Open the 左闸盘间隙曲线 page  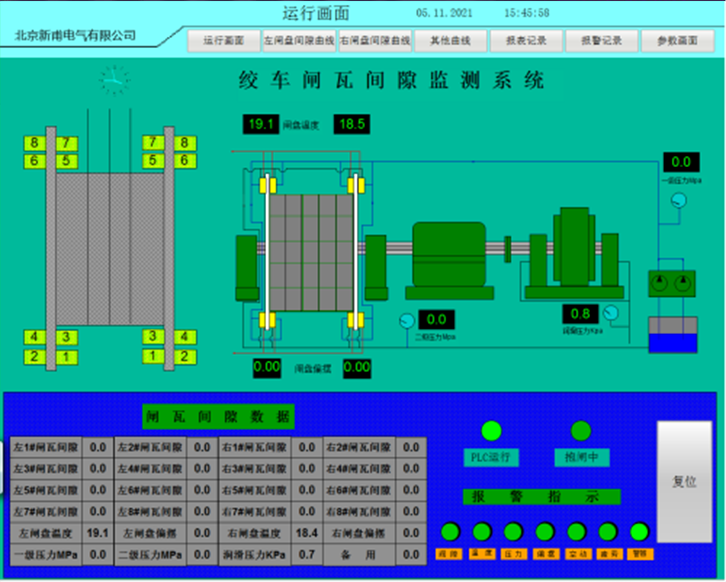click(296, 41)
